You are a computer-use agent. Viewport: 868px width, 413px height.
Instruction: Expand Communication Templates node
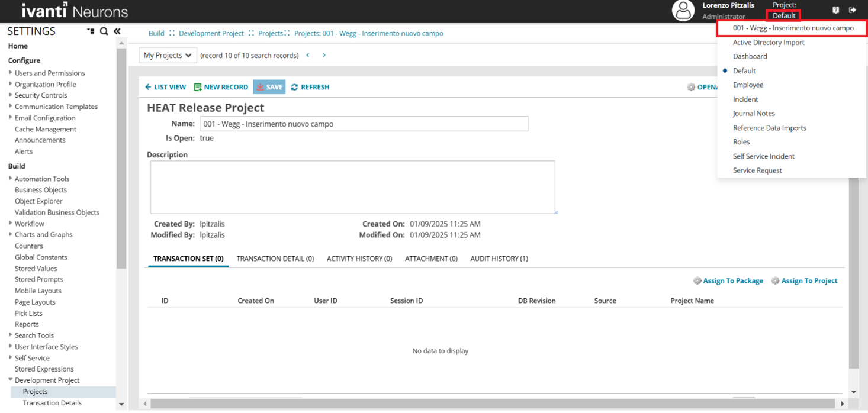(x=10, y=107)
